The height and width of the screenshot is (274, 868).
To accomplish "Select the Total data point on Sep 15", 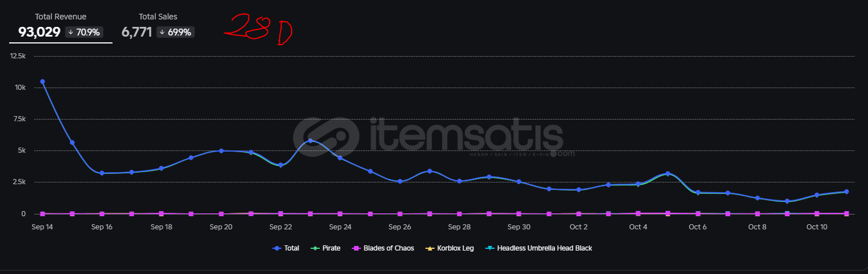I will (72, 142).
